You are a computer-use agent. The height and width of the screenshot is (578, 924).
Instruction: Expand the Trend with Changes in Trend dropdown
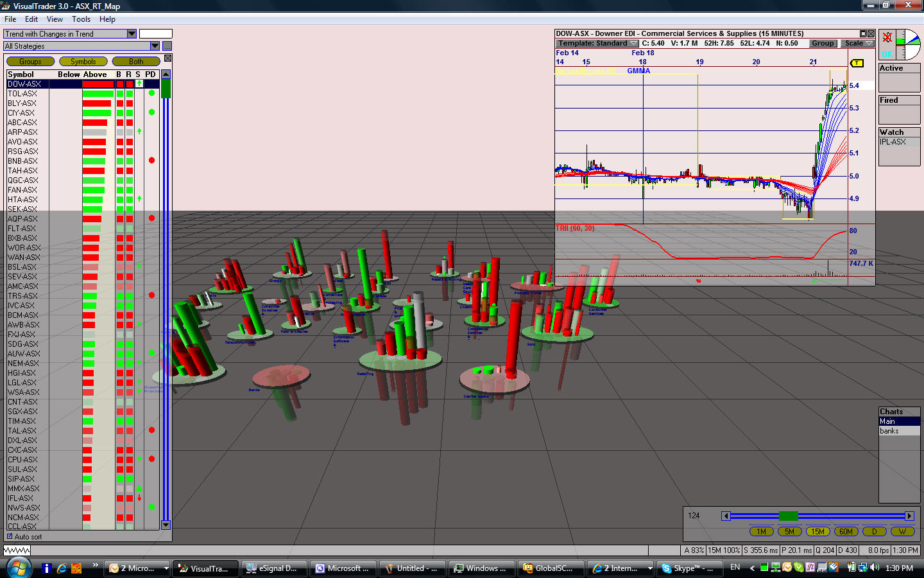(132, 33)
